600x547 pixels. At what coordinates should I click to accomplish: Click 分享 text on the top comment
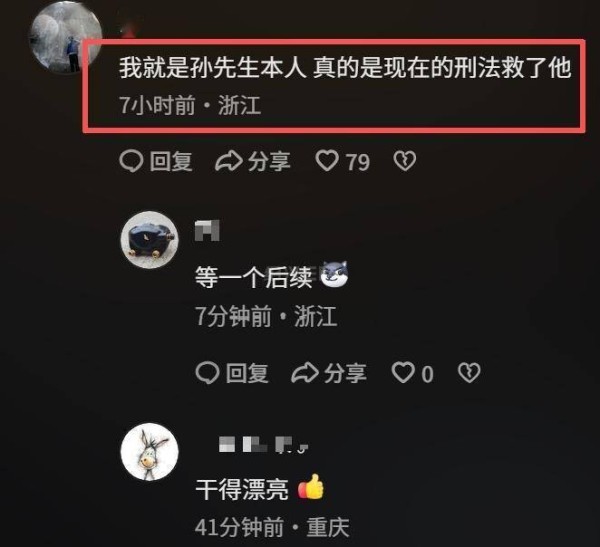[x=269, y=161]
